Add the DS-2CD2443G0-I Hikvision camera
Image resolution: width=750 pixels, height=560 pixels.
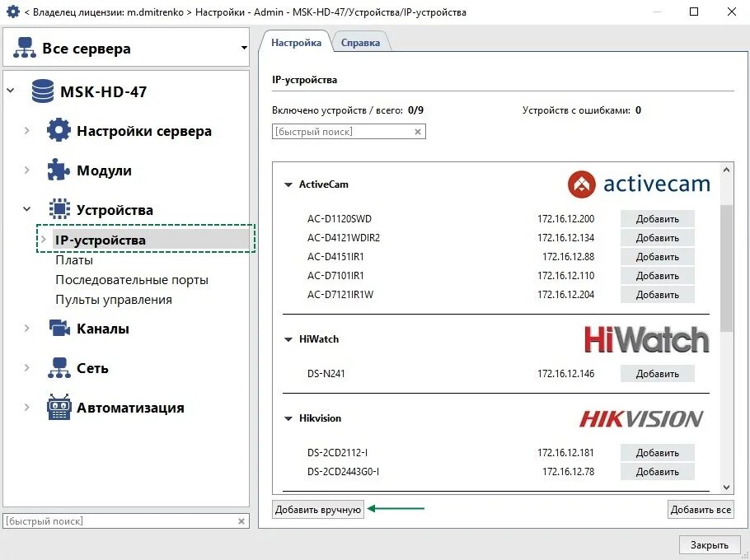coord(657,472)
